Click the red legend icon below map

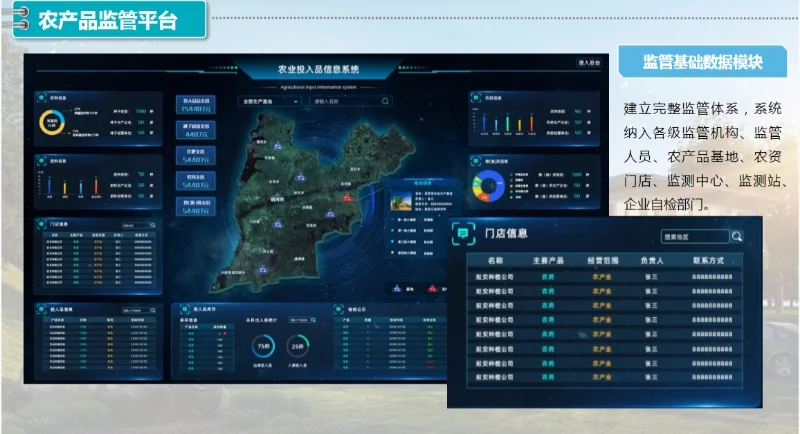432,289
